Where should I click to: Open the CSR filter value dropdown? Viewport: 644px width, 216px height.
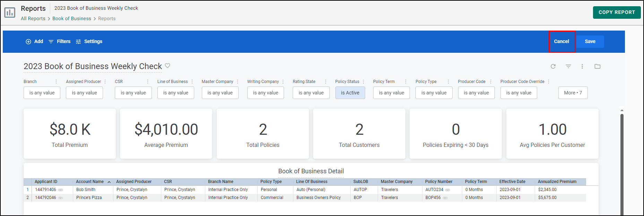(x=133, y=93)
